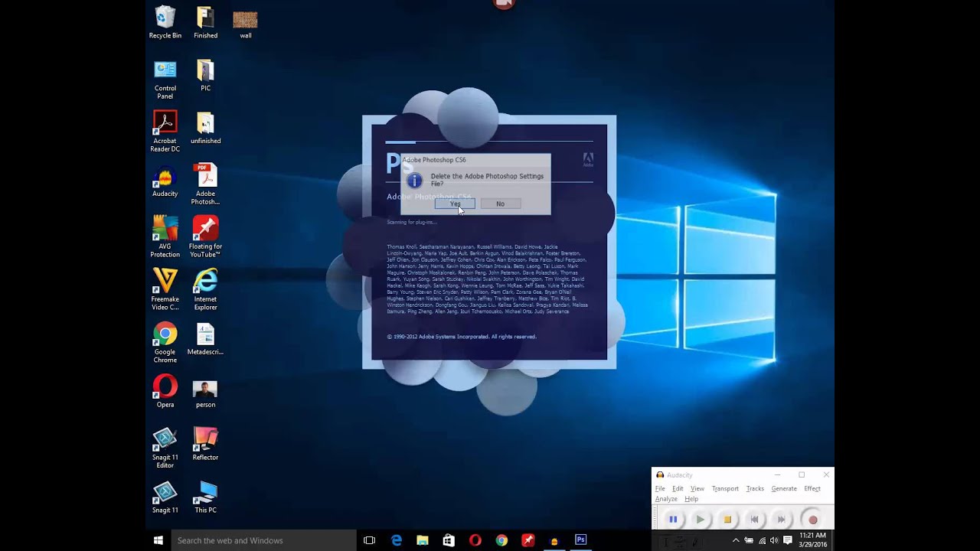Open the Transport menu in Audacity

tap(725, 488)
